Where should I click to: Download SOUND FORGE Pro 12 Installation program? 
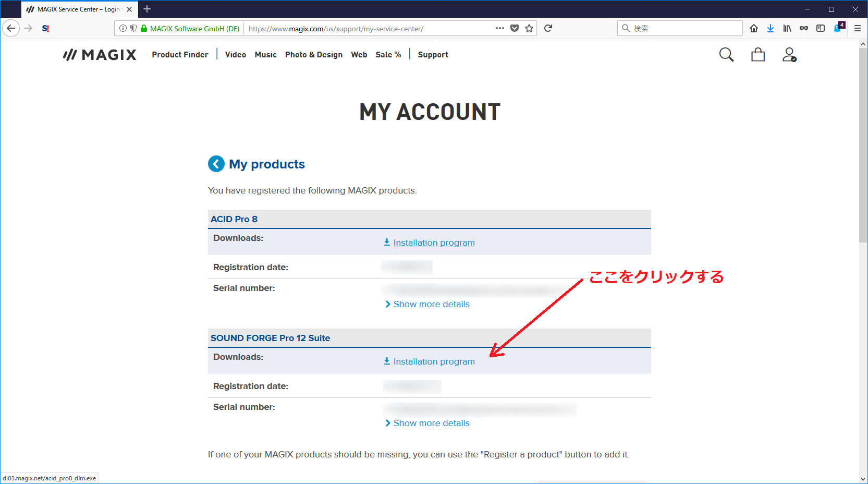point(434,361)
